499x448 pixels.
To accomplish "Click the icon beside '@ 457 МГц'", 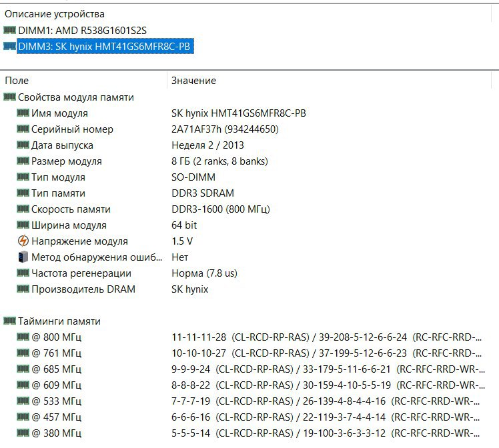I will (x=23, y=417).
